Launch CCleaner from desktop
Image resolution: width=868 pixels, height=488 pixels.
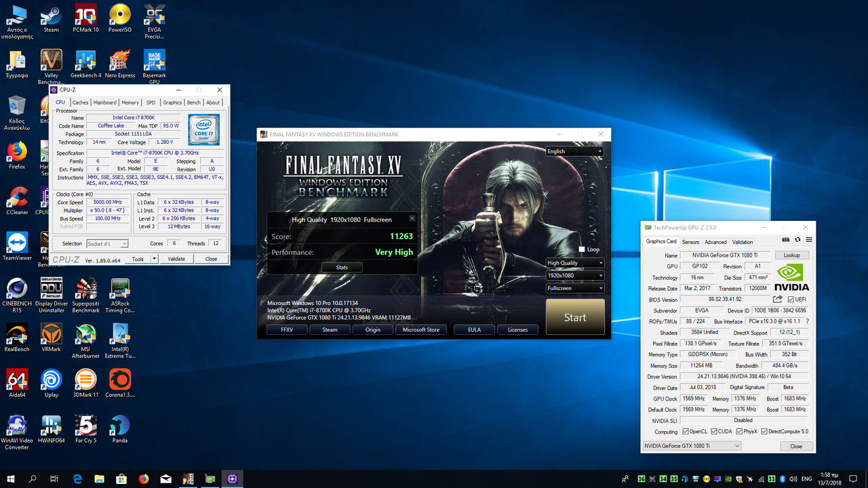[x=17, y=200]
